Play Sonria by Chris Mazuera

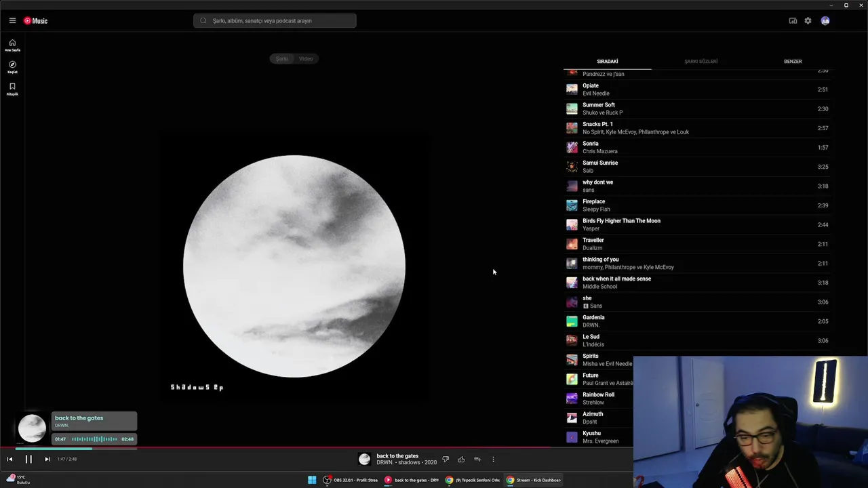tap(698, 147)
